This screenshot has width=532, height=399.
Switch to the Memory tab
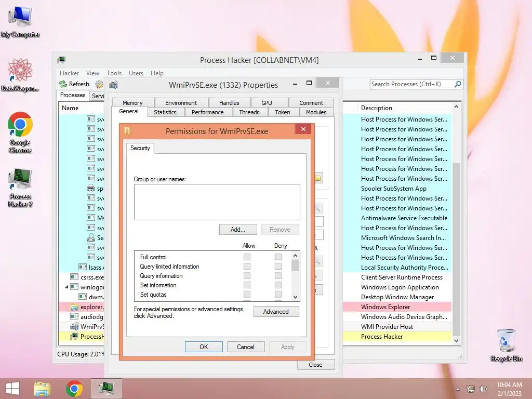click(132, 103)
